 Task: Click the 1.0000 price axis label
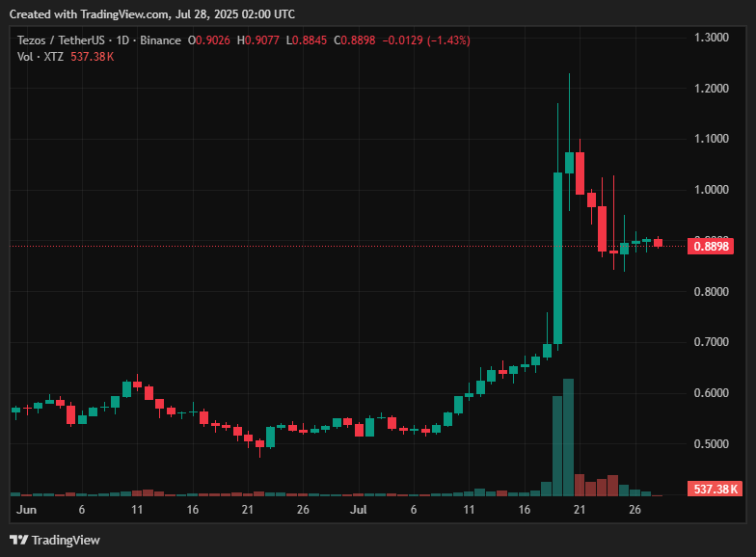[712, 190]
